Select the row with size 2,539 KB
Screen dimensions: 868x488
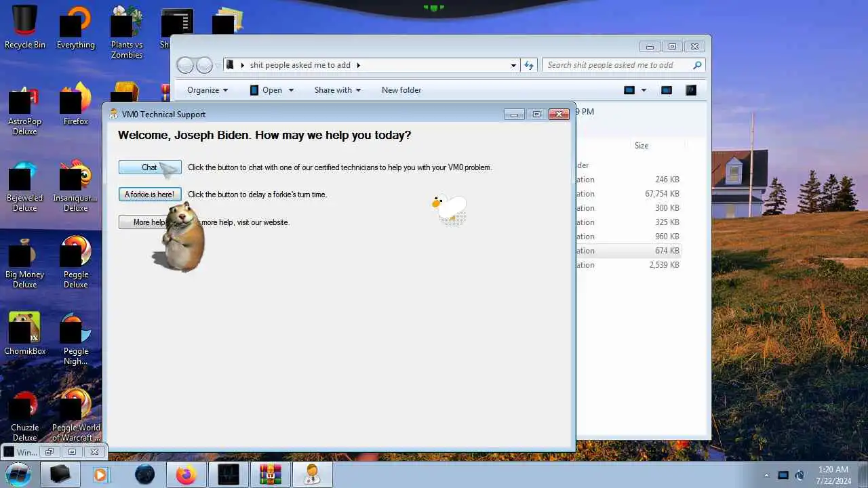(627, 265)
